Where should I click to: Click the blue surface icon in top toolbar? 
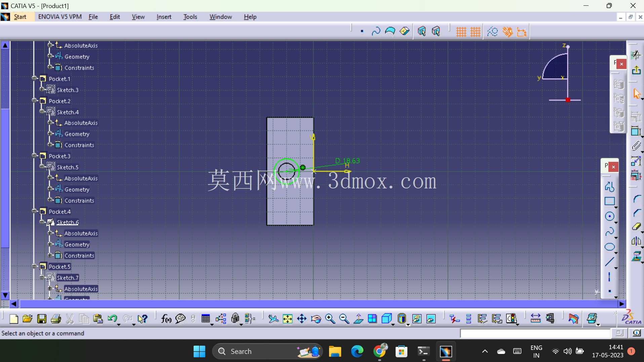point(390,32)
